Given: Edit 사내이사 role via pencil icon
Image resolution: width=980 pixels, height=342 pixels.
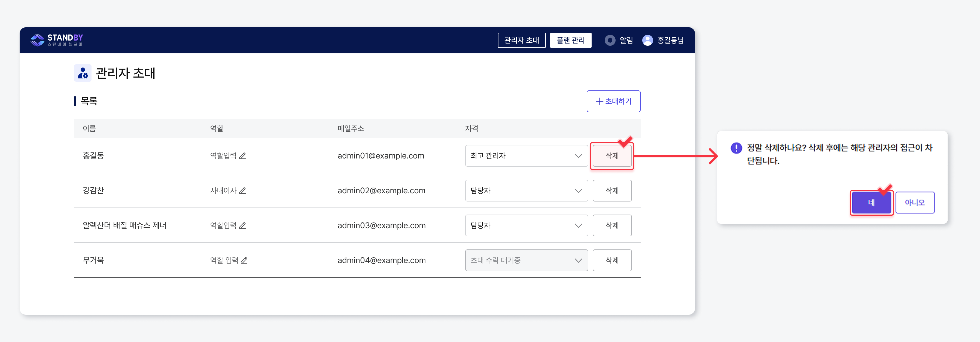Looking at the screenshot, I should (x=243, y=191).
